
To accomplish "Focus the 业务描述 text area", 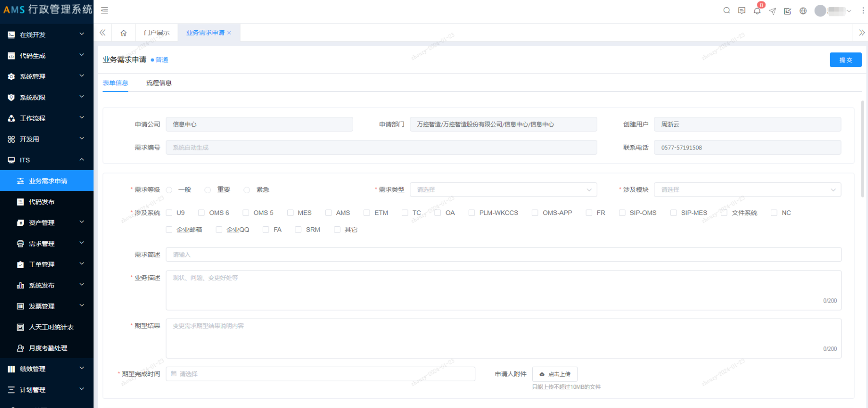I will (503, 290).
